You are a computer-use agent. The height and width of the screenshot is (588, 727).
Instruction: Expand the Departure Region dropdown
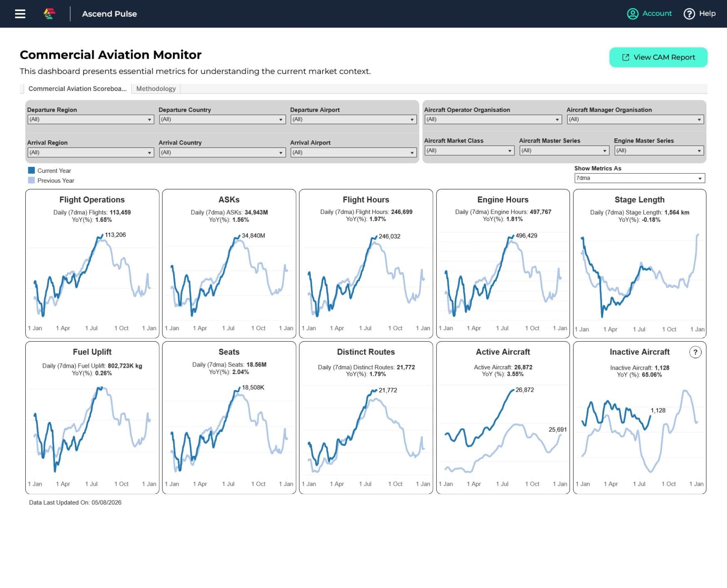click(91, 120)
